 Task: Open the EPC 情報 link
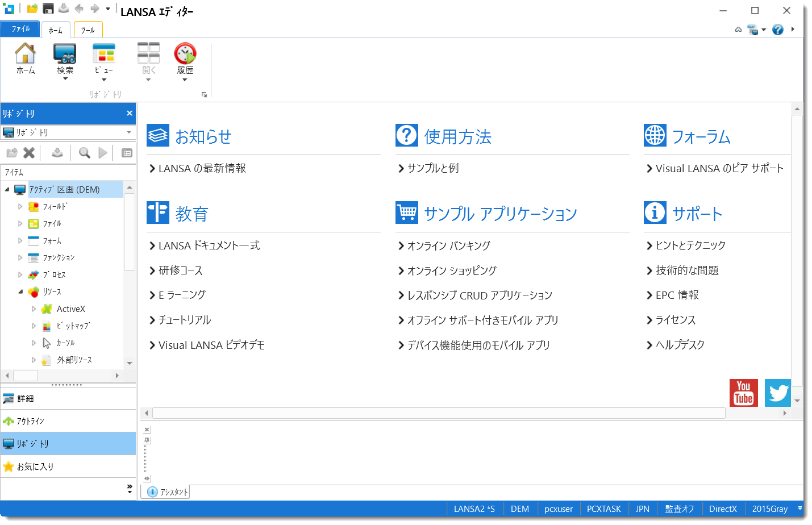pyautogui.click(x=677, y=295)
